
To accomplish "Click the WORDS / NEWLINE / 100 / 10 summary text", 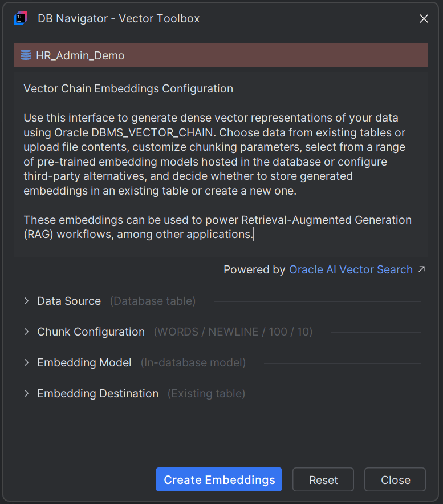I will (x=233, y=331).
